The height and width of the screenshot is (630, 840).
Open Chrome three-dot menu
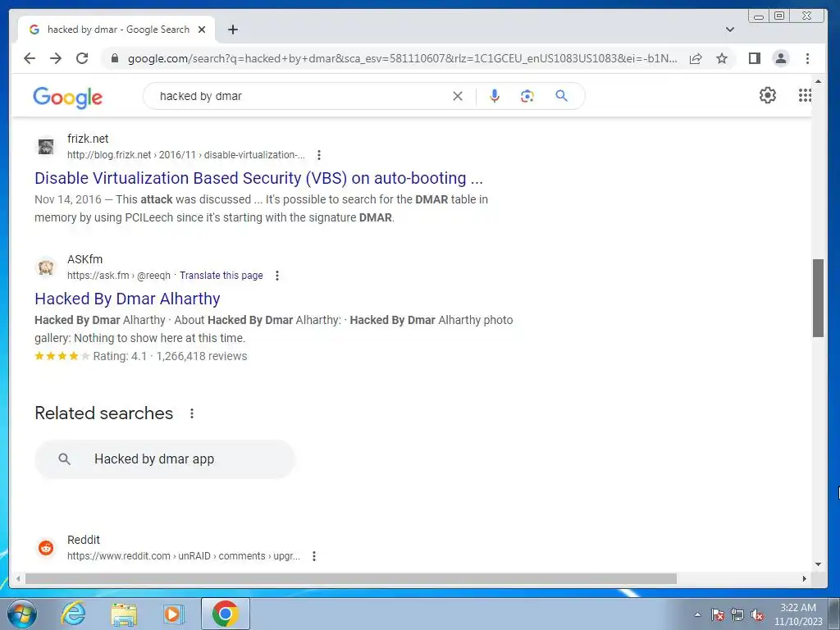pyautogui.click(x=807, y=58)
